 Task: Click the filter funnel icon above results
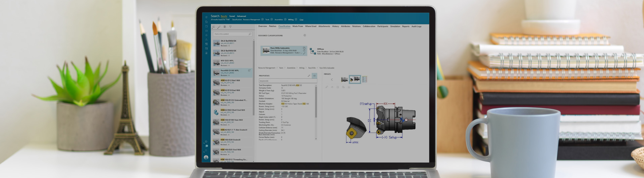click(x=230, y=27)
